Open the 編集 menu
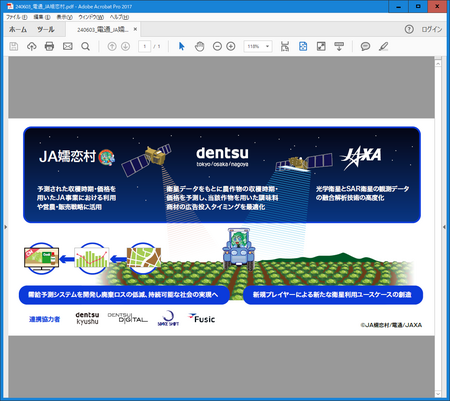Image resolution: width=450 pixels, height=401 pixels. (42, 17)
